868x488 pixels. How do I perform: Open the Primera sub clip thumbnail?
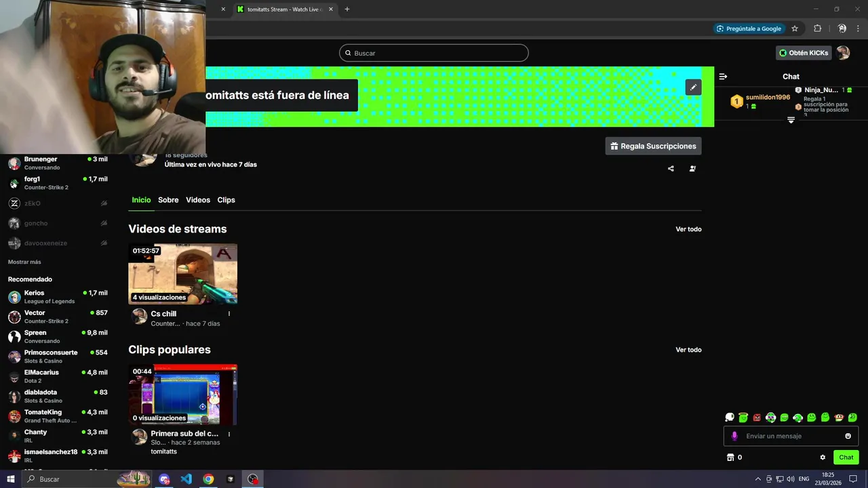tap(182, 394)
